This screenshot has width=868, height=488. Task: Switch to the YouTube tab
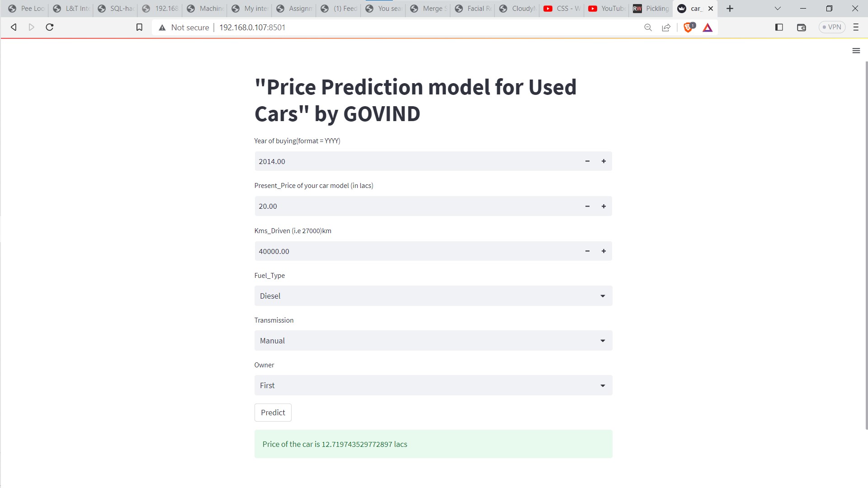pos(606,8)
